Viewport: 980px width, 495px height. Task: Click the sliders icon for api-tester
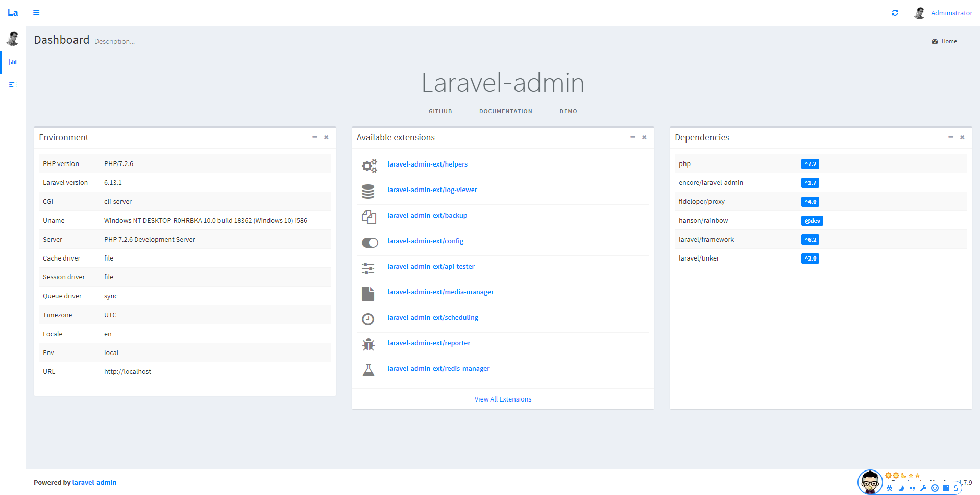[x=368, y=268]
